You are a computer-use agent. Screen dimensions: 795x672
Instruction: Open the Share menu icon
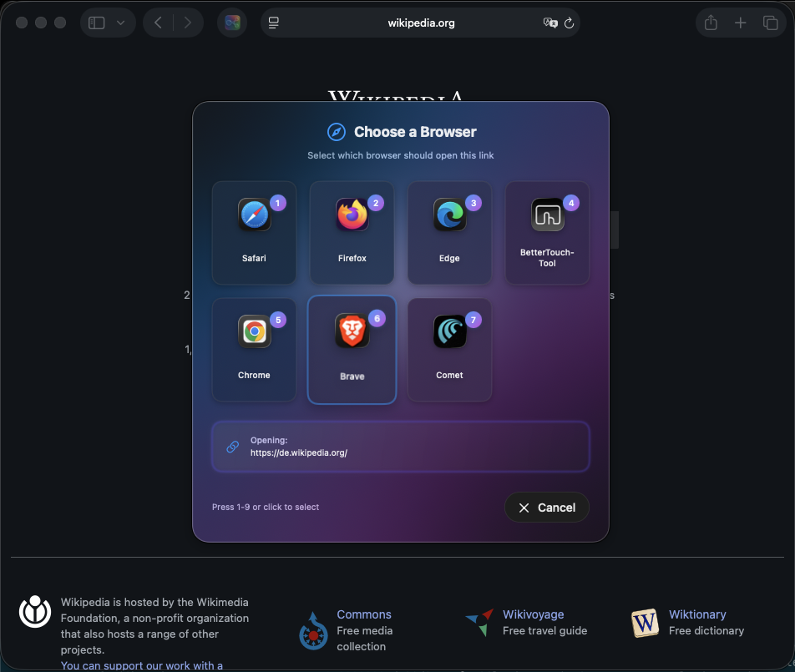tap(711, 23)
